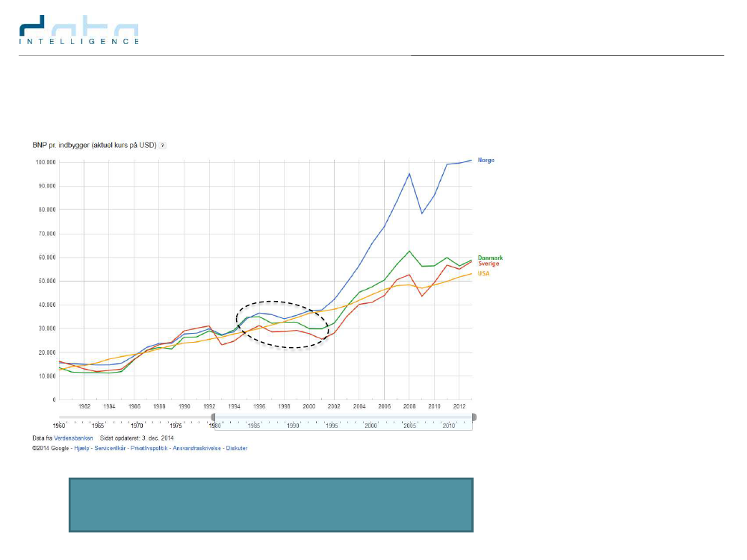Select the Danmark series label
The width and height of the screenshot is (747, 560).
pos(490,258)
